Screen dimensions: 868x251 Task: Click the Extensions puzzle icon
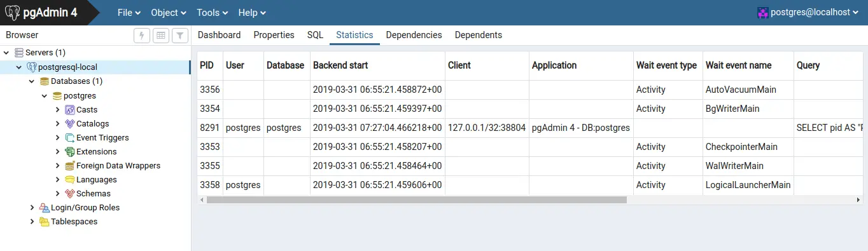[x=70, y=152]
